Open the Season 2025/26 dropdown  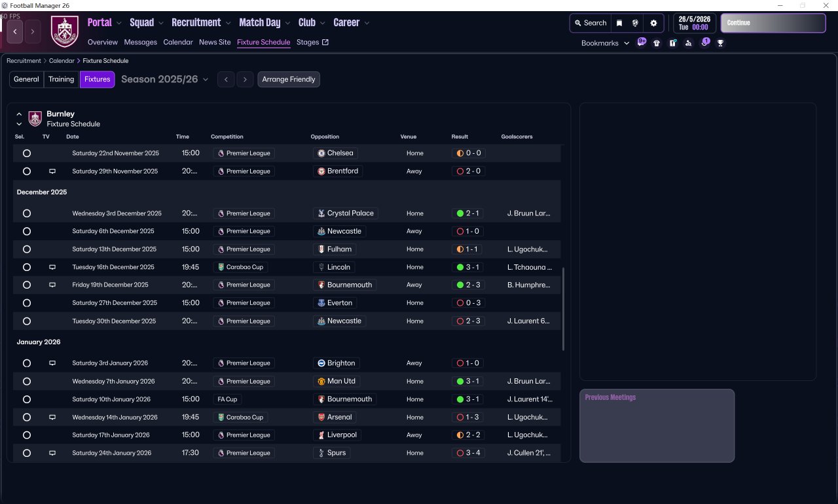coord(165,79)
